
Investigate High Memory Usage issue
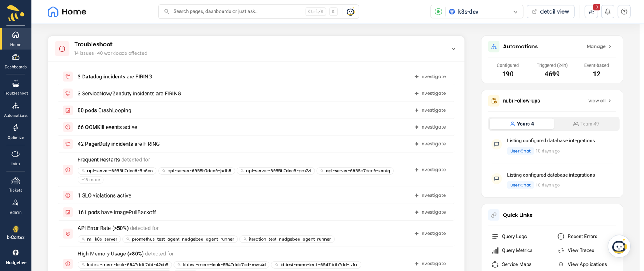pos(430,264)
